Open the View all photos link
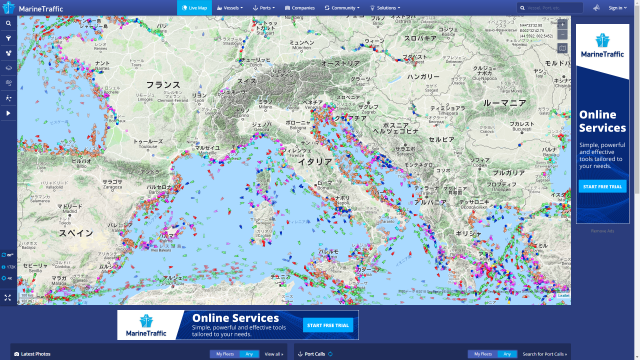This screenshot has width=640, height=360. click(x=274, y=354)
